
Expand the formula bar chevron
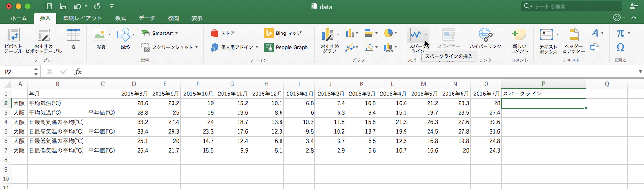(x=640, y=72)
